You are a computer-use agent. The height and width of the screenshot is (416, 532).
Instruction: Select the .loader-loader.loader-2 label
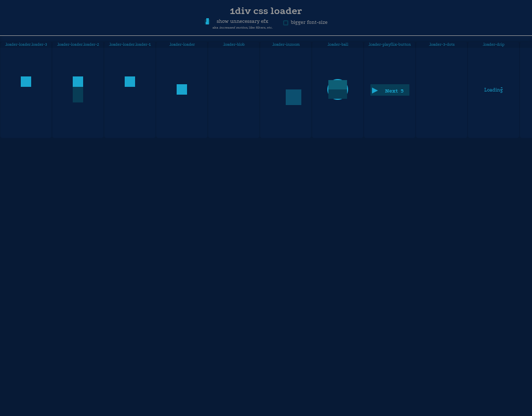point(78,45)
